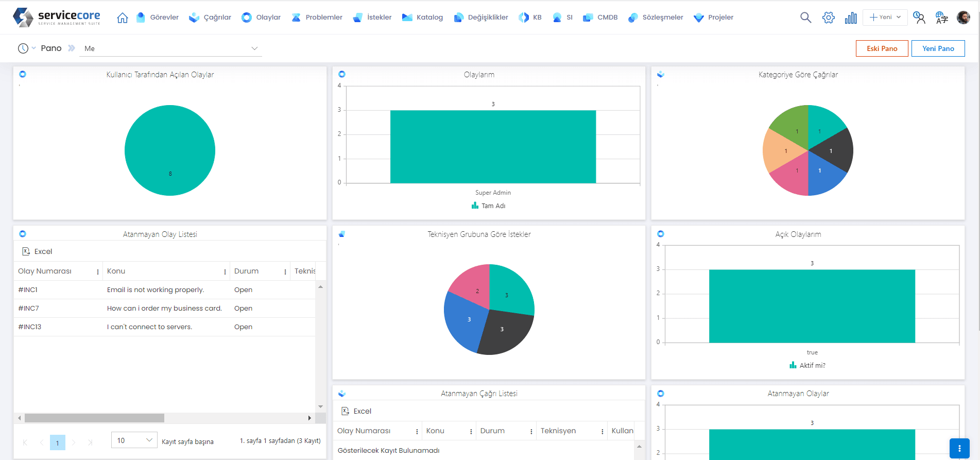Open the Görevler menu
Viewport: 980px width, 460px height.
158,18
